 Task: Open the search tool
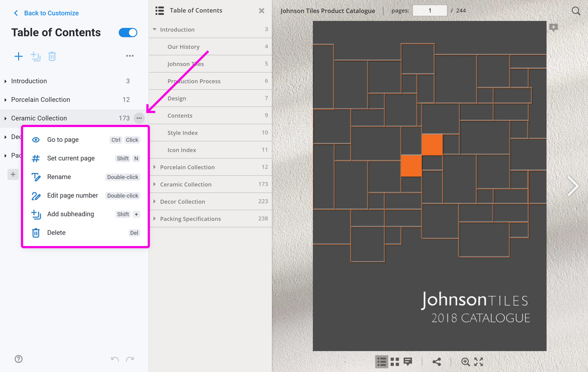[576, 11]
